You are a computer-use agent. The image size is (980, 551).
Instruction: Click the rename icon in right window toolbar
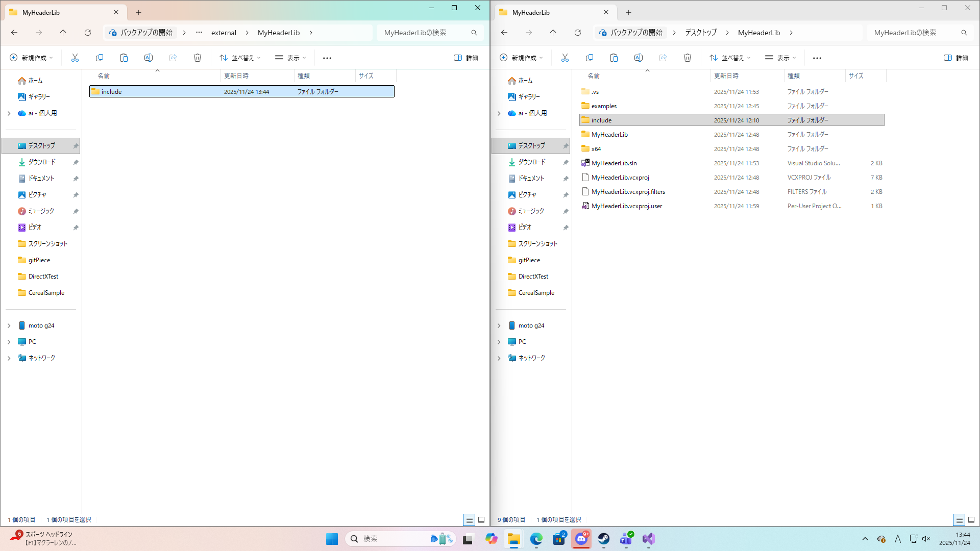click(x=639, y=58)
